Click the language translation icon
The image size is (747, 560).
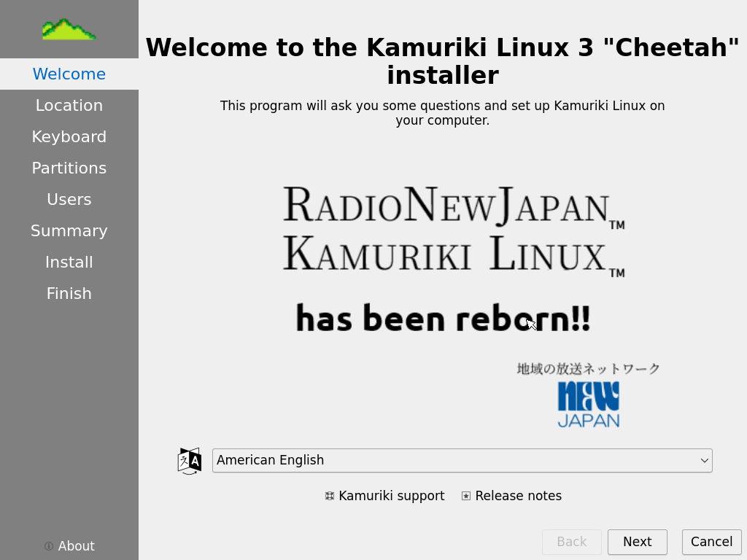[x=190, y=461]
